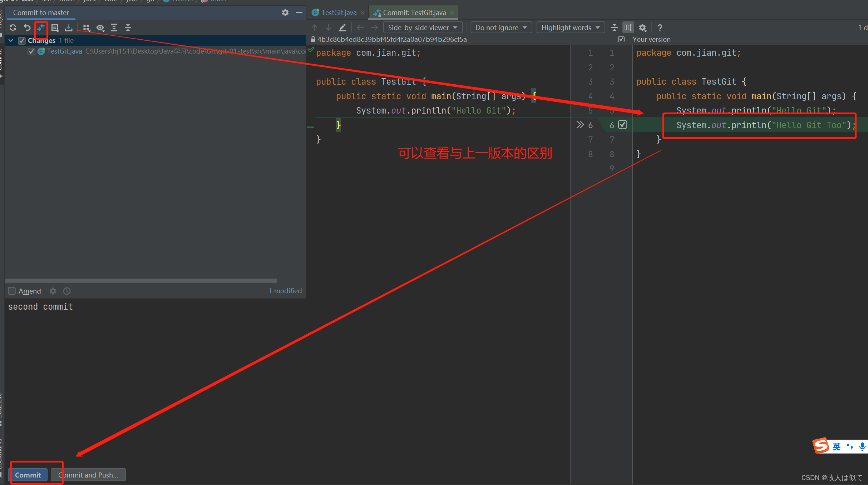Click the revert chunk double arrow at line 6
Viewport: 868px width, 485px height.
[580, 125]
